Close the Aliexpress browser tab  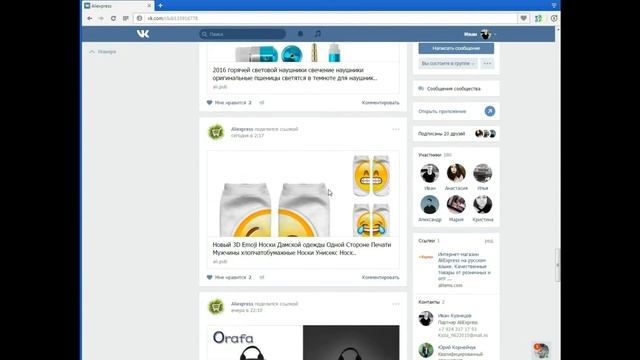click(149, 6)
